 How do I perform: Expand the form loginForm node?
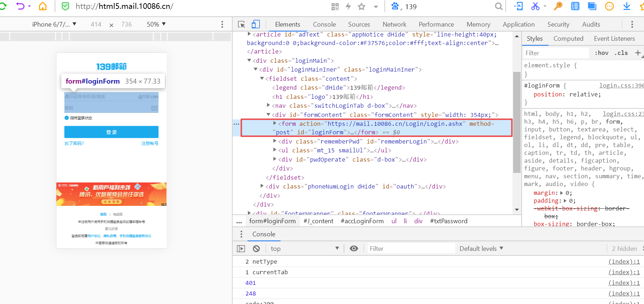coord(275,123)
